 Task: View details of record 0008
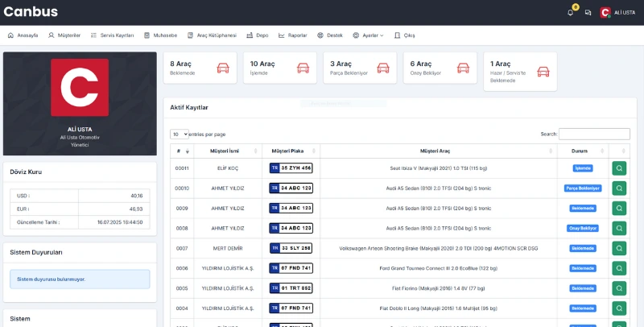(x=619, y=228)
